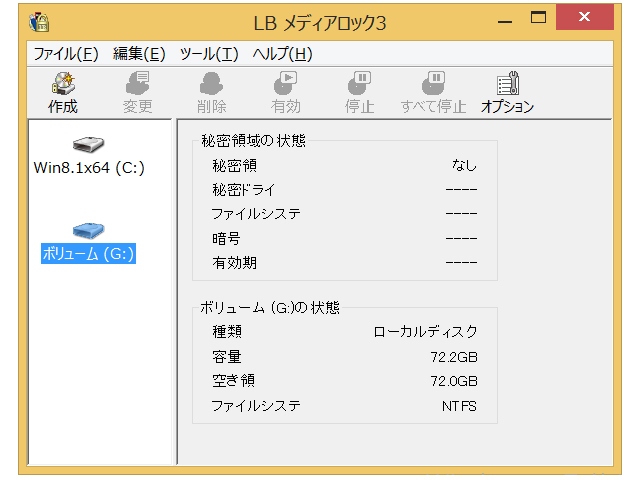
Task: Click the 削除 (Delete) toolbar icon
Action: click(211, 83)
